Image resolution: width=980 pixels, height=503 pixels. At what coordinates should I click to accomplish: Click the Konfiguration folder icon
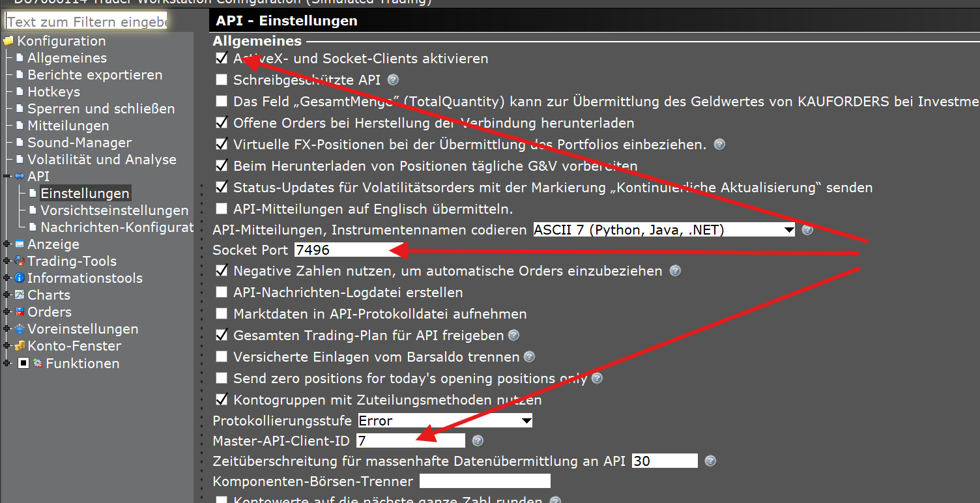pyautogui.click(x=9, y=40)
